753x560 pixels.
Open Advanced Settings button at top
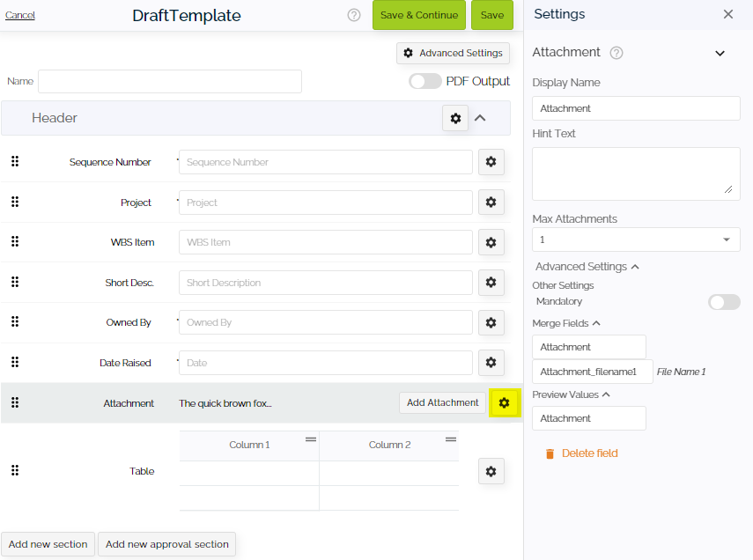click(453, 54)
